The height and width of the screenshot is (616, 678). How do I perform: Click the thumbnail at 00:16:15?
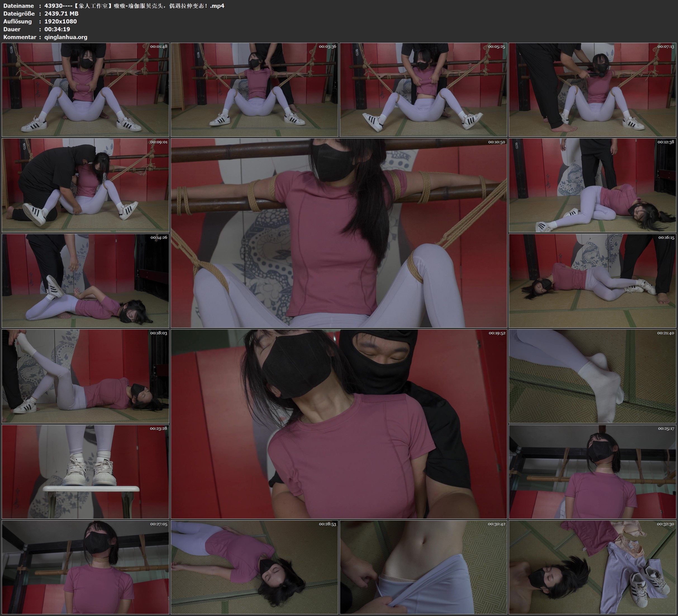(592, 280)
